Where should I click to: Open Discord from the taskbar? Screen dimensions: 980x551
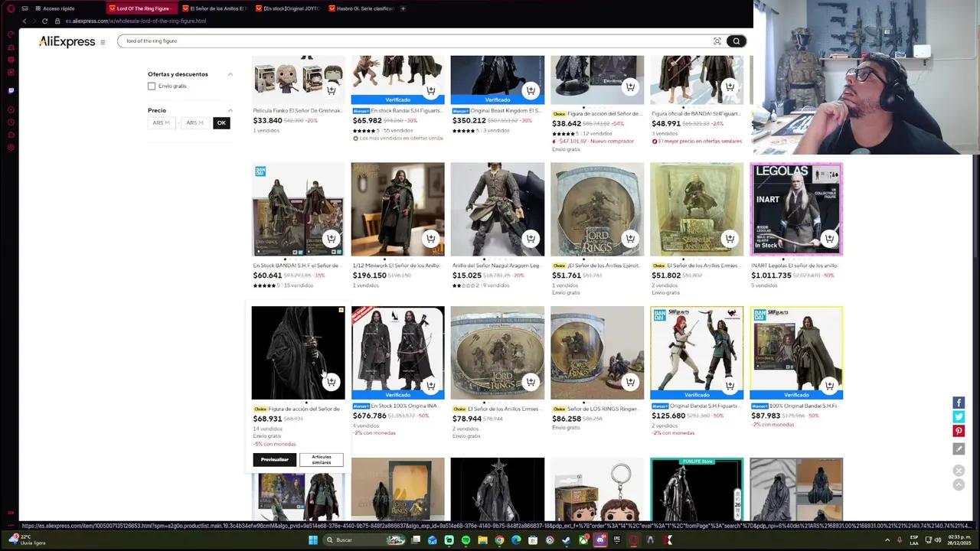pos(600,540)
